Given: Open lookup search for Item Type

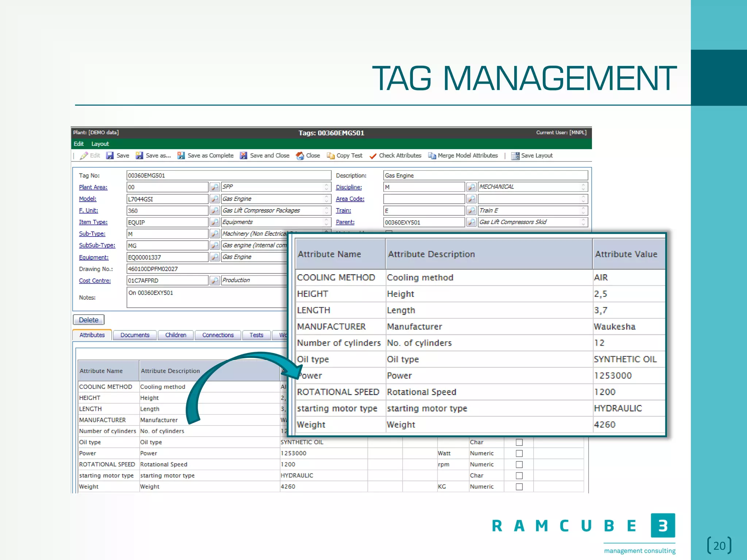Looking at the screenshot, I should (215, 222).
